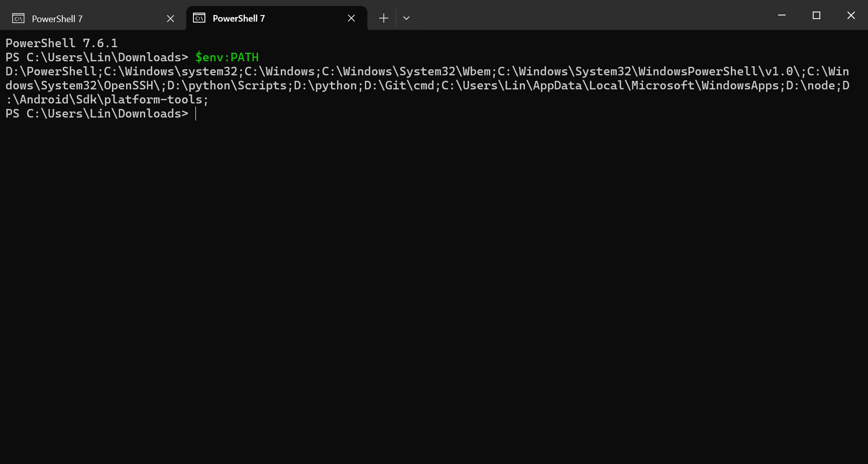Image resolution: width=868 pixels, height=464 pixels.
Task: Open a new tab with plus button
Action: (384, 19)
